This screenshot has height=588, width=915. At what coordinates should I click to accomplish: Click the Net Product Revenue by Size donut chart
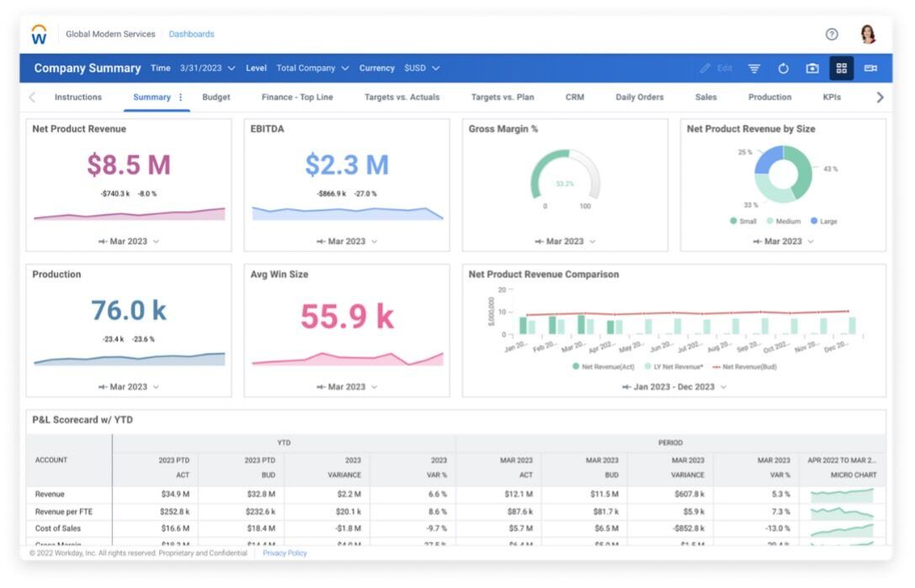tap(783, 174)
